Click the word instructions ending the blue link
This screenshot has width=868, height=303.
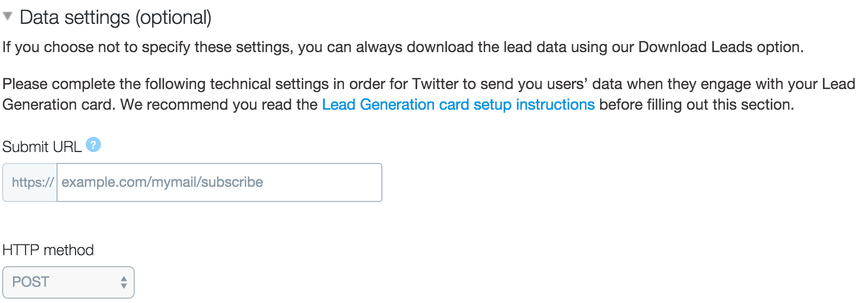pos(555,104)
